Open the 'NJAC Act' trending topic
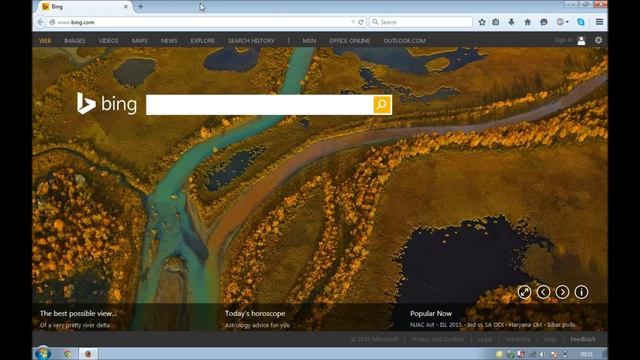This screenshot has width=640, height=360. point(422,325)
